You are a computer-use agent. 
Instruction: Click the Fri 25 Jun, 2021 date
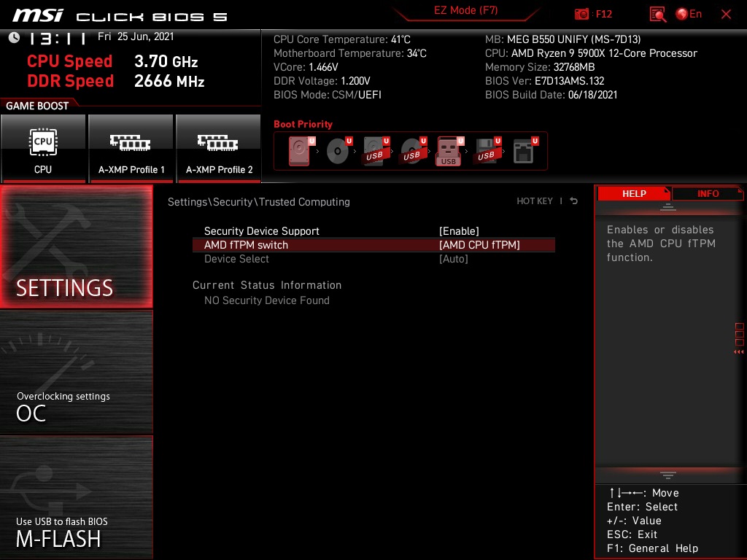point(136,36)
